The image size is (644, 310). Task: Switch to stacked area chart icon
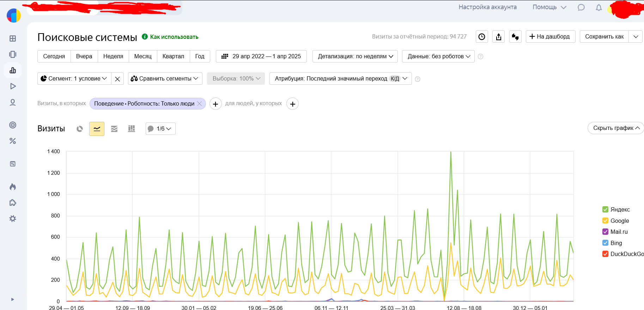point(114,129)
